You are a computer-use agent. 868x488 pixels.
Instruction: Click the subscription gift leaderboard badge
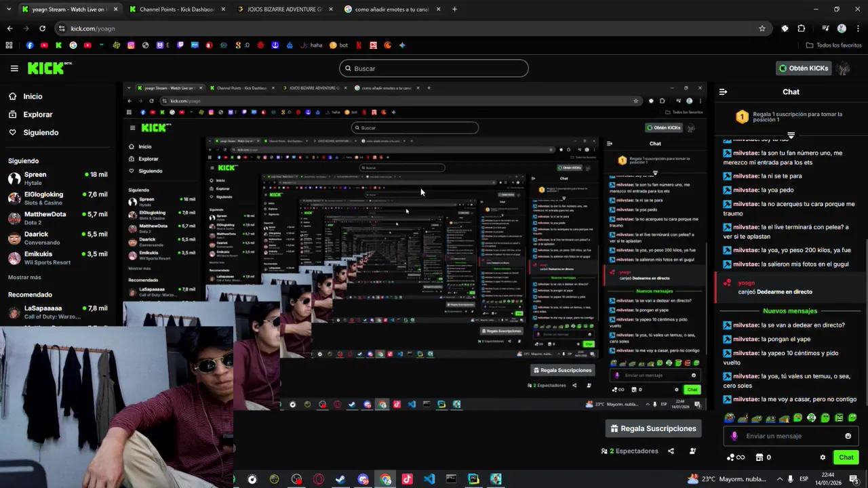click(742, 117)
